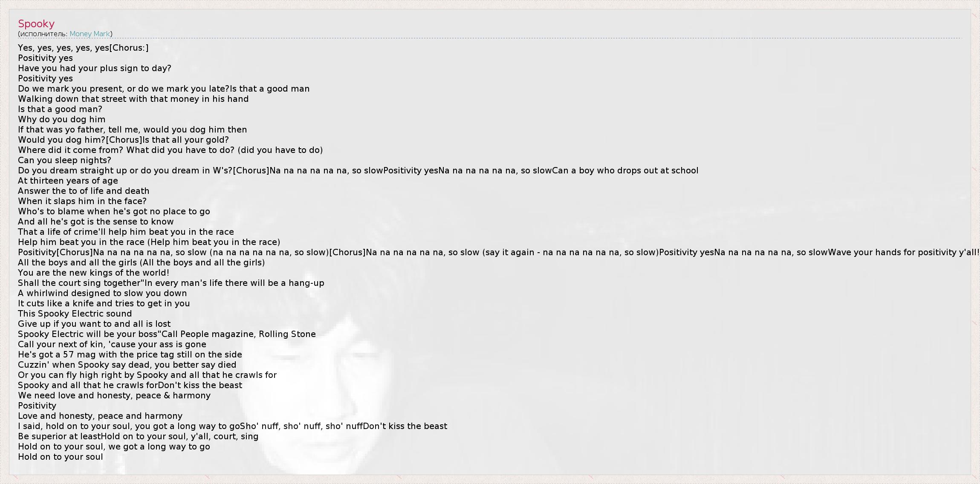This screenshot has height=484, width=980.
Task: Click the line 'A whirlwind designed to slow you down'
Action: click(x=102, y=293)
